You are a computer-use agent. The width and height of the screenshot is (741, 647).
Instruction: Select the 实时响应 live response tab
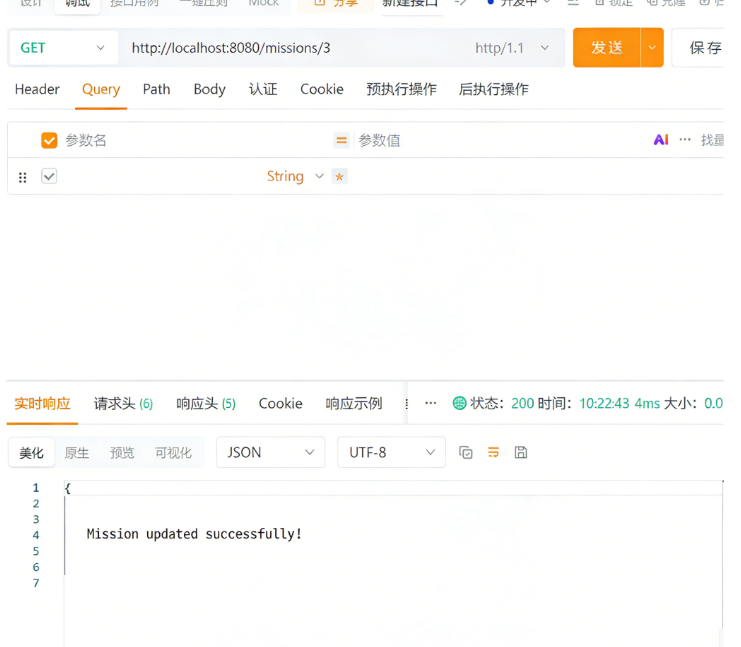[42, 404]
